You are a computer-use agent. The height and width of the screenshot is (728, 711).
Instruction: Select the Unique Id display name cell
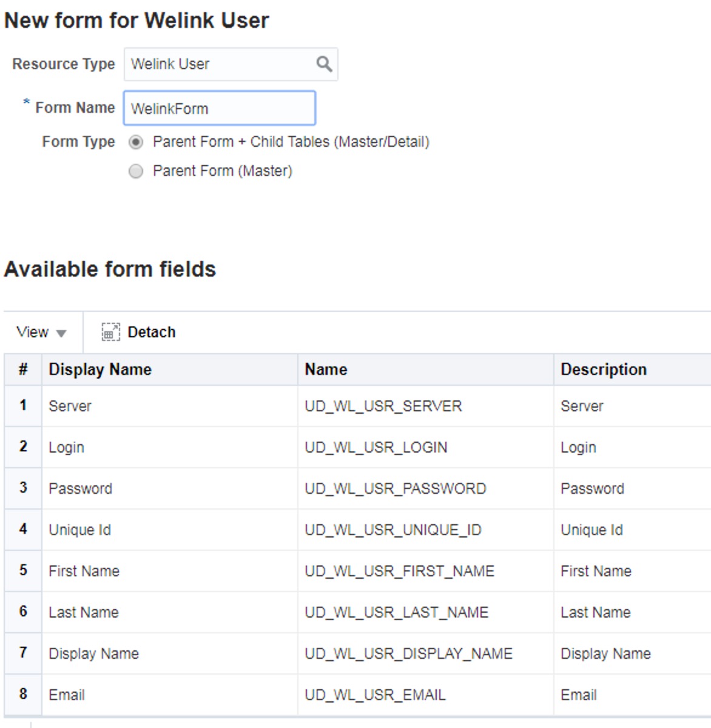click(169, 530)
